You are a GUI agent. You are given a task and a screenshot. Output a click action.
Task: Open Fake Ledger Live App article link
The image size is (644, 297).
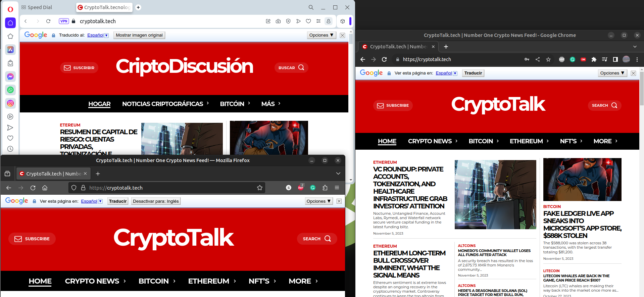[x=582, y=225]
